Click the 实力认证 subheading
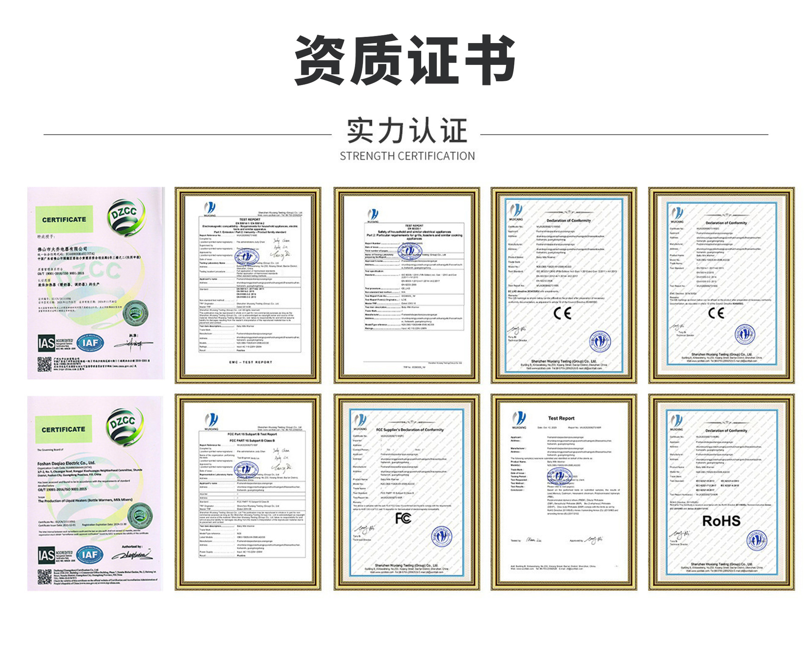 pyautogui.click(x=406, y=131)
